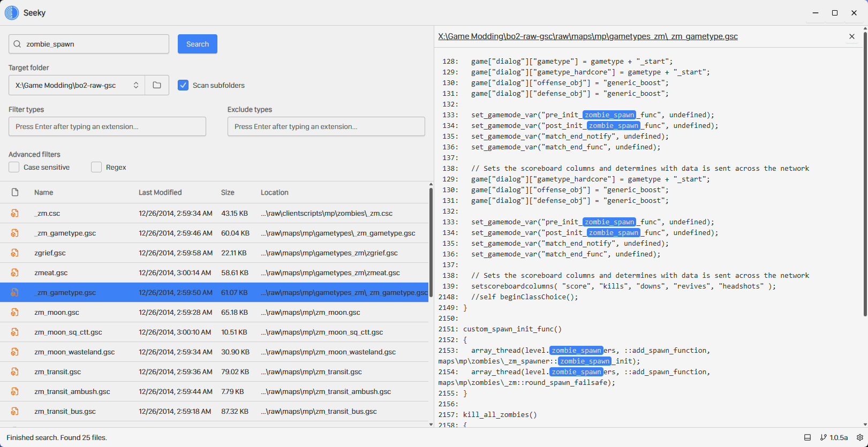This screenshot has width=868, height=447.
Task: Click the file type column header icon
Action: [x=15, y=192]
